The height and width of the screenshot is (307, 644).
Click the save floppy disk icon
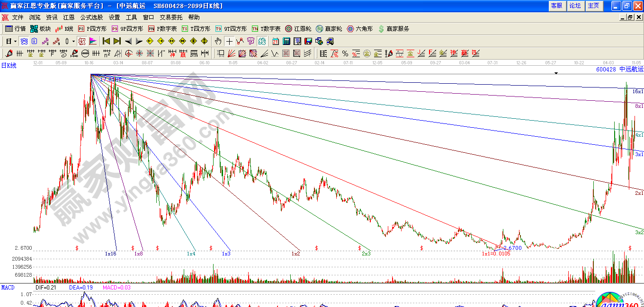[308, 41]
